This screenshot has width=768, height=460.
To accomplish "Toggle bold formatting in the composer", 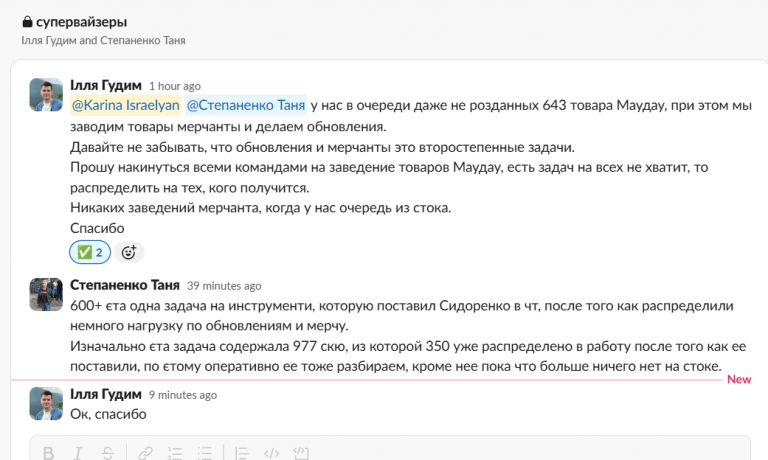I will (x=48, y=453).
